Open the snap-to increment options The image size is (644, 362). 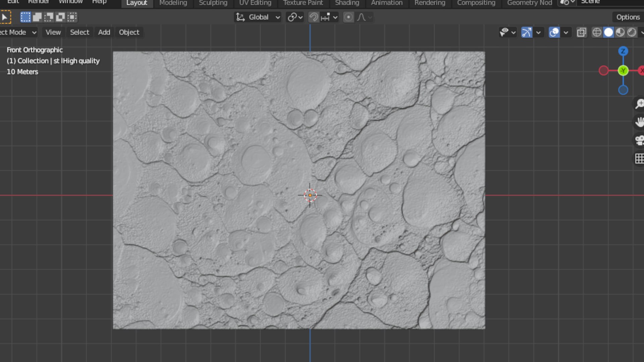pyautogui.click(x=329, y=17)
